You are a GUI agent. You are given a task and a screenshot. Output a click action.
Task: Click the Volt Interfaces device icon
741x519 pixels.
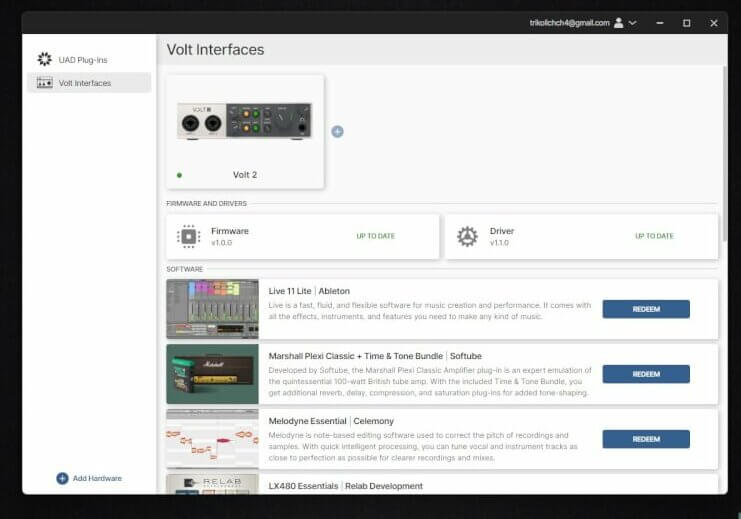(x=44, y=83)
